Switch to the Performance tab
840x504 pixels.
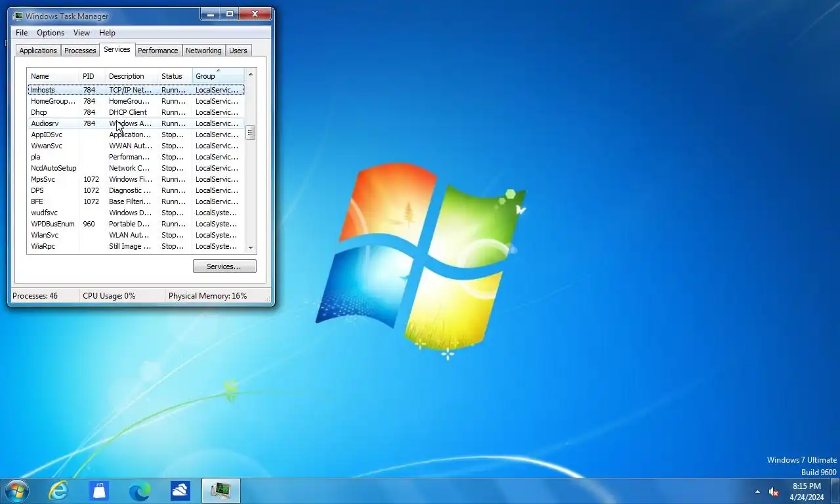click(x=157, y=51)
